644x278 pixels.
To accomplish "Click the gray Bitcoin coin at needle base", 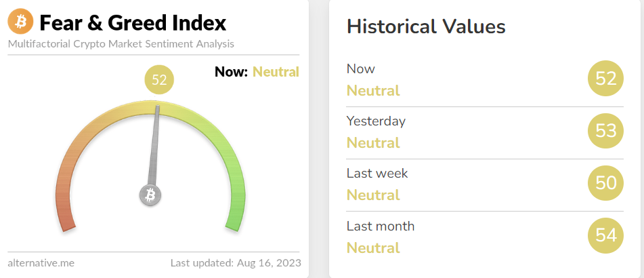I will click(150, 195).
